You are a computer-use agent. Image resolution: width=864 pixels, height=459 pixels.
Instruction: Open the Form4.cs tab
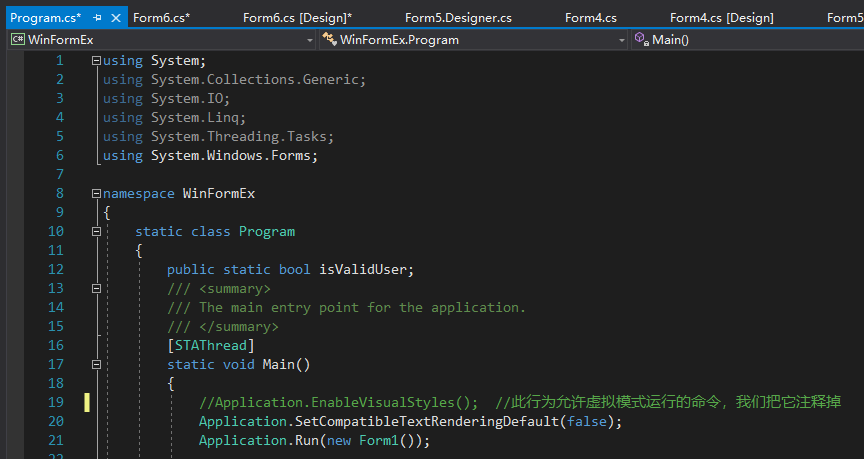591,18
